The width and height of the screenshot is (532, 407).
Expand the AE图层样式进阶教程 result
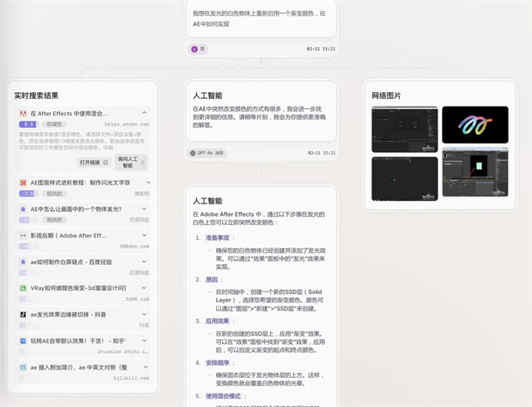coord(148,182)
